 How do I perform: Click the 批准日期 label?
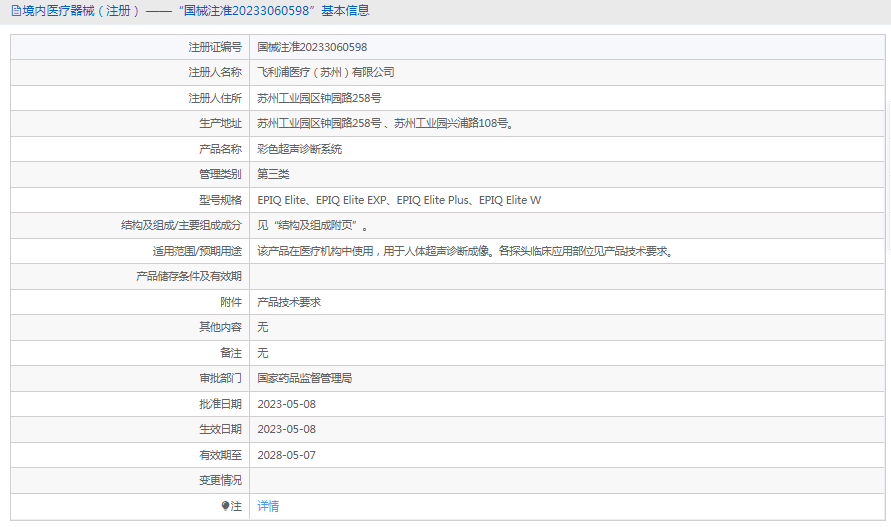(x=220, y=404)
